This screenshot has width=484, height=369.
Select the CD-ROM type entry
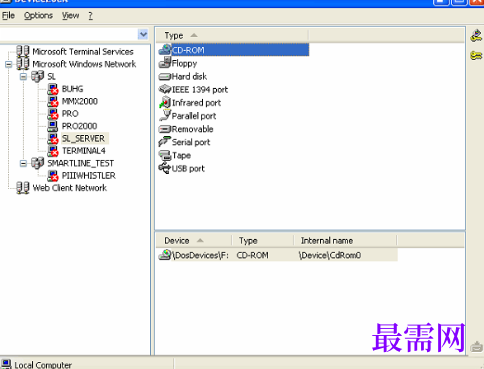[188, 50]
